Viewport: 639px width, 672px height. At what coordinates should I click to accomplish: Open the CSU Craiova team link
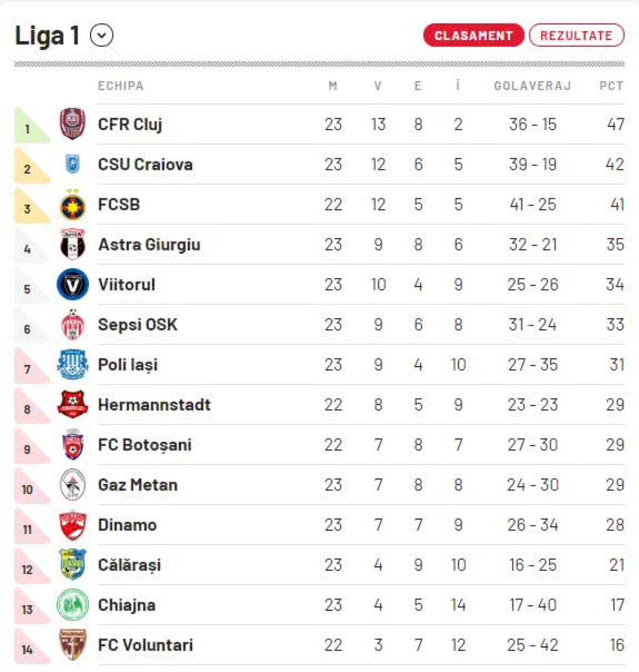point(145,165)
